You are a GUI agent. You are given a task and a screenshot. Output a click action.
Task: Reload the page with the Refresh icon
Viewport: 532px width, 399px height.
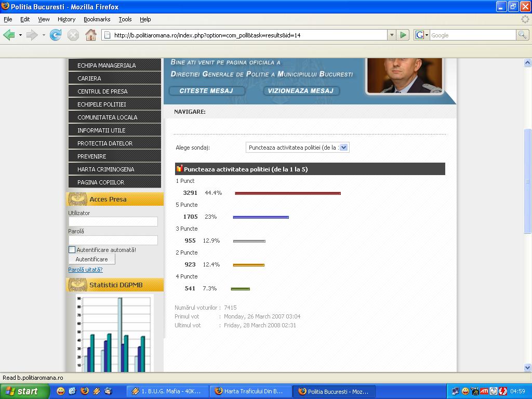[x=56, y=35]
